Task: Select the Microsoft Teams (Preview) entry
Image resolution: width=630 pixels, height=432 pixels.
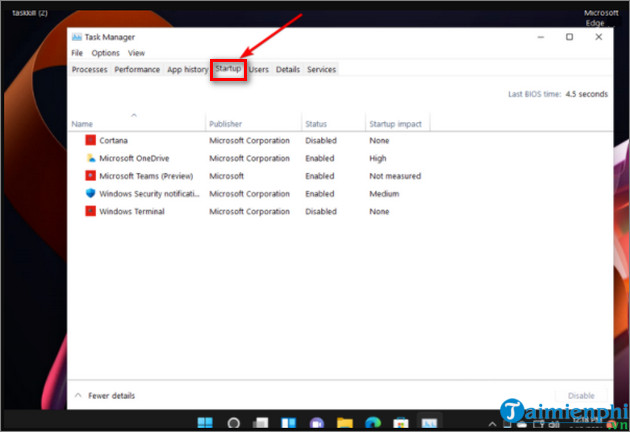Action: [x=146, y=176]
